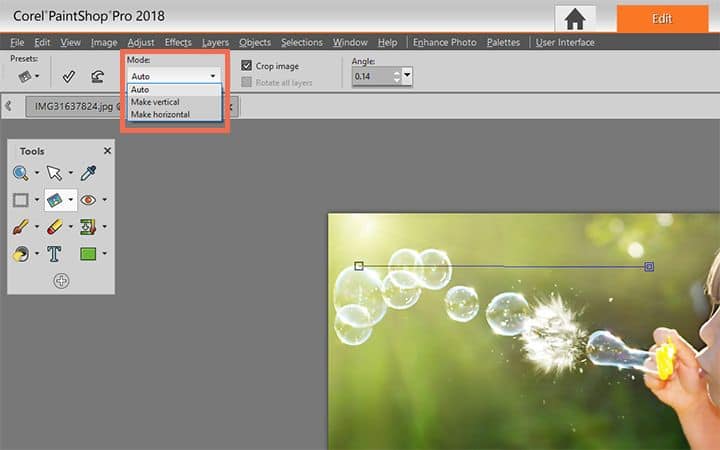This screenshot has height=450, width=720.
Task: Select the Selection rectangle tool
Action: coord(21,200)
